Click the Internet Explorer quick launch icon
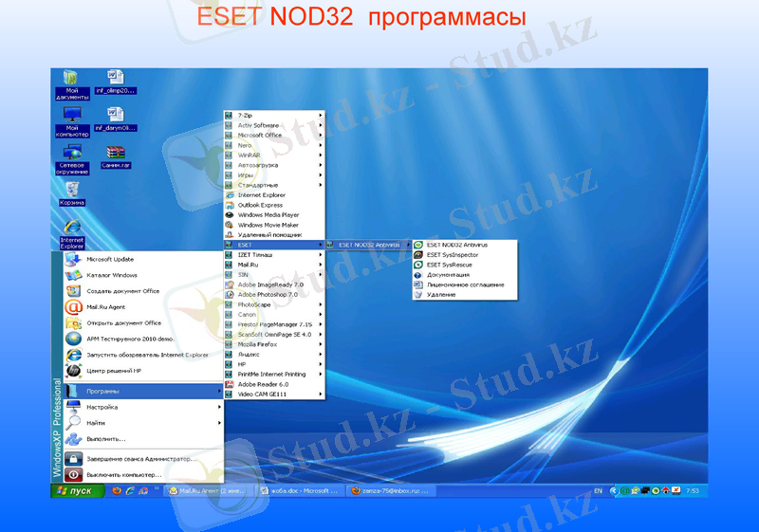 coord(130,490)
